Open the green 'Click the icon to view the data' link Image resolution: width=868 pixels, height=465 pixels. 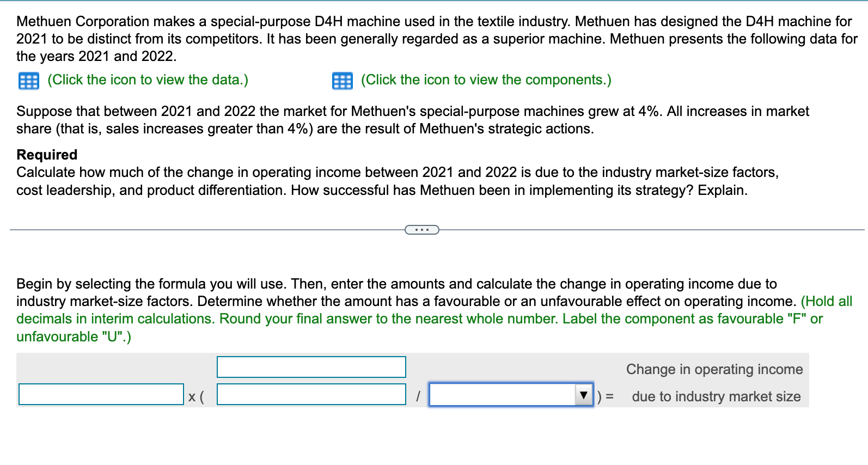tap(147, 80)
